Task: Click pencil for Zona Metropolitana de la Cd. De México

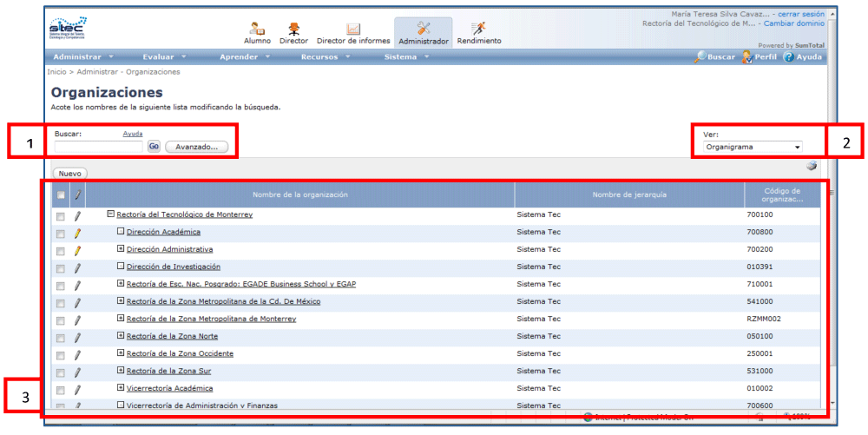Action: click(77, 303)
